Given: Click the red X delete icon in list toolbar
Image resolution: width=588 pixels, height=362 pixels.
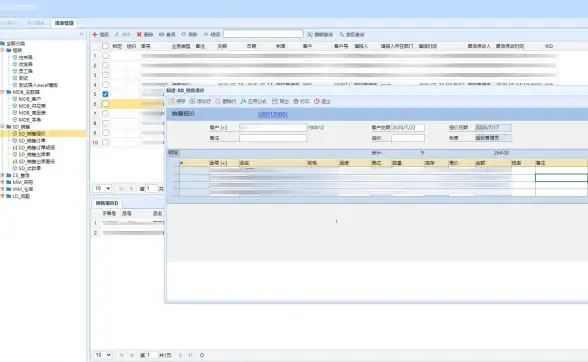Looking at the screenshot, I should (x=139, y=35).
